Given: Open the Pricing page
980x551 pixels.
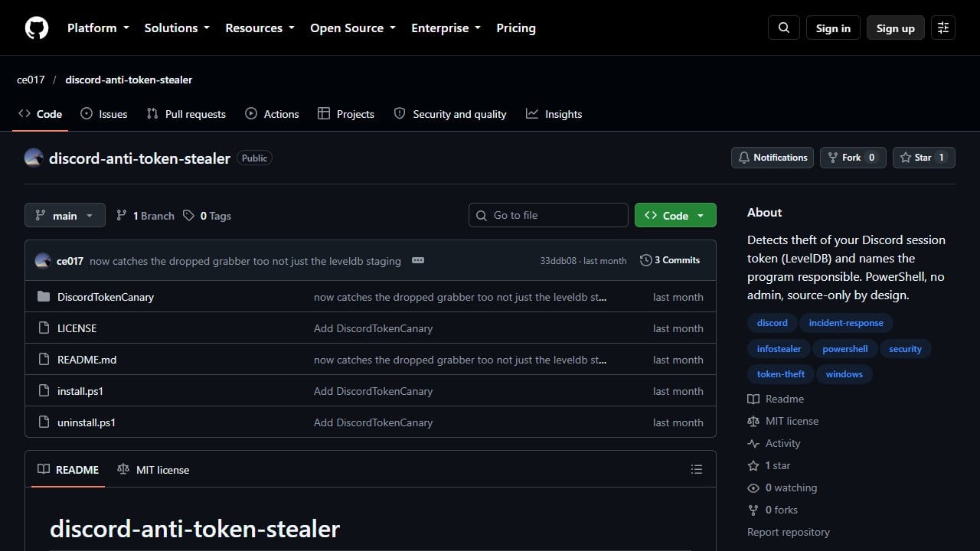Looking at the screenshot, I should pos(516,28).
